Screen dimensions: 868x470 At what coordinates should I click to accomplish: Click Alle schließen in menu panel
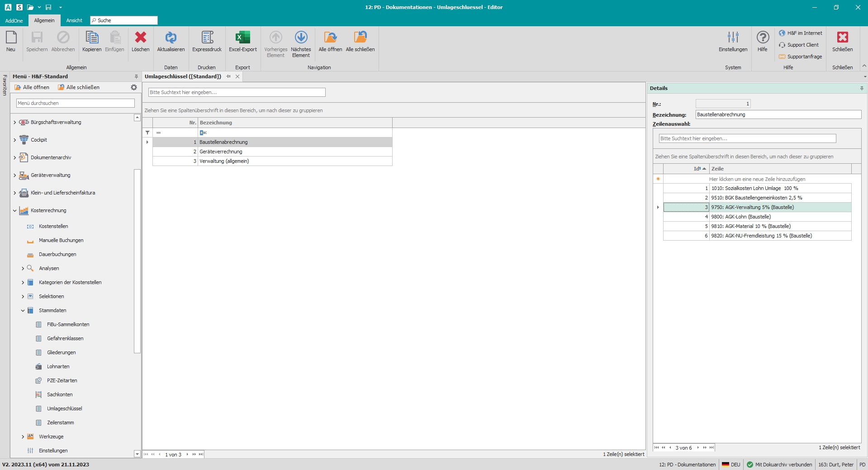[x=79, y=87]
